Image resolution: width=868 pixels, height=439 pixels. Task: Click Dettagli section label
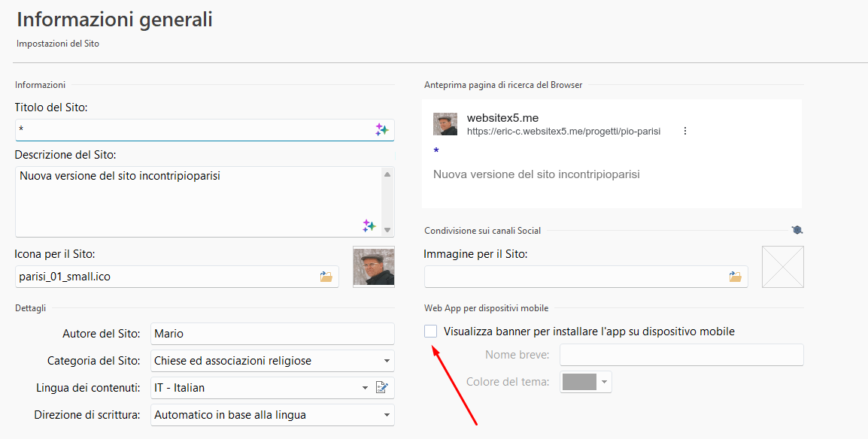[30, 308]
